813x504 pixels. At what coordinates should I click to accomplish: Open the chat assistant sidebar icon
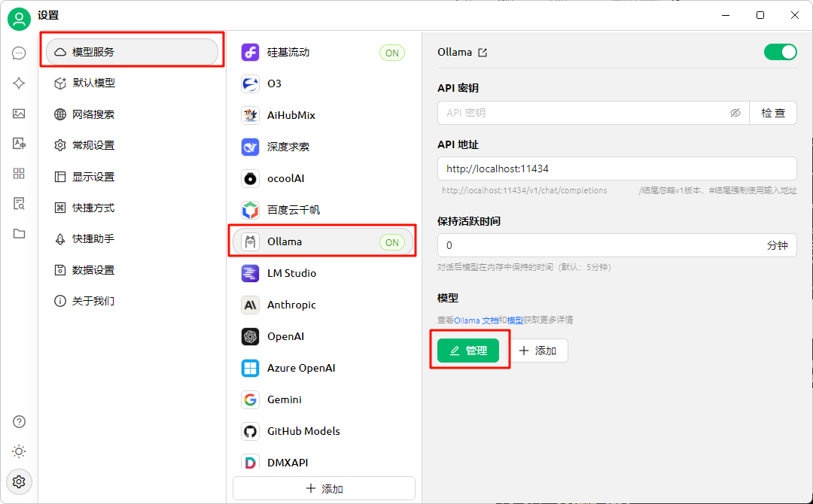19,53
